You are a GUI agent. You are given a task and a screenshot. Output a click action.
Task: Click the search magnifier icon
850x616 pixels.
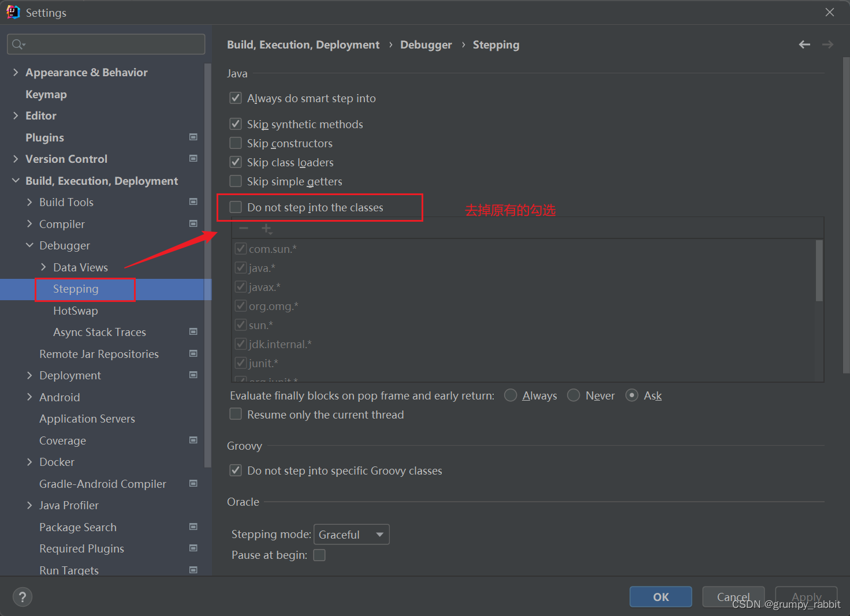point(18,44)
